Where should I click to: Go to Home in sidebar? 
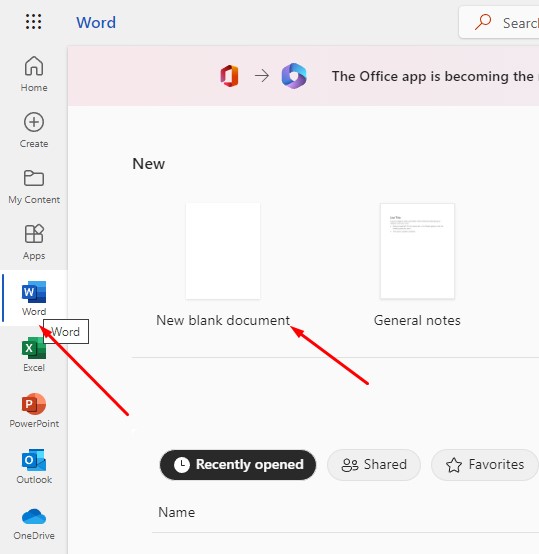pyautogui.click(x=34, y=74)
